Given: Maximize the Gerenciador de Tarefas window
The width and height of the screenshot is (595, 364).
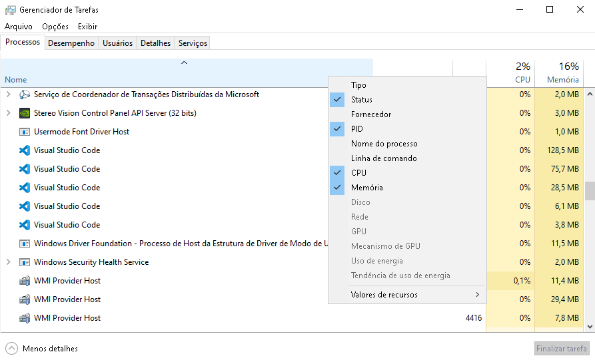Looking at the screenshot, I should pos(550,9).
